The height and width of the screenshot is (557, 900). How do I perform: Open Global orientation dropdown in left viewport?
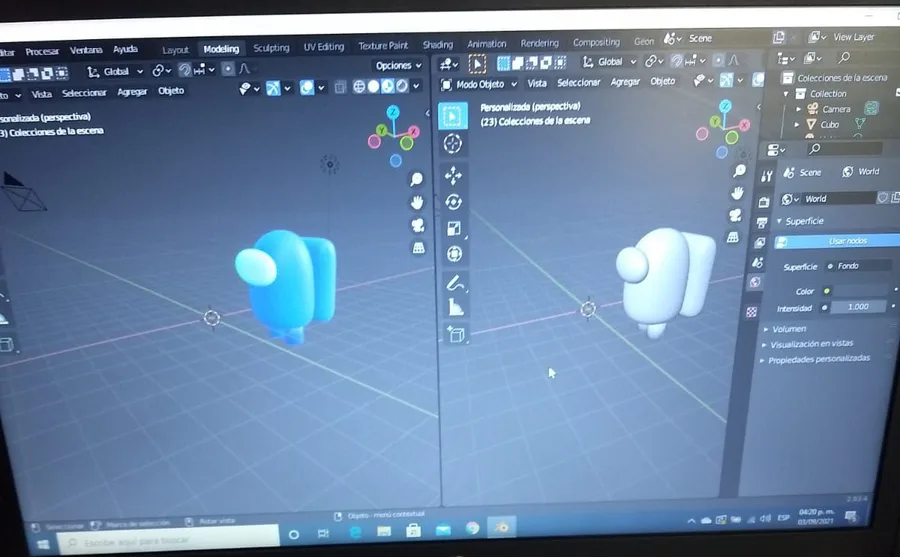click(x=115, y=72)
